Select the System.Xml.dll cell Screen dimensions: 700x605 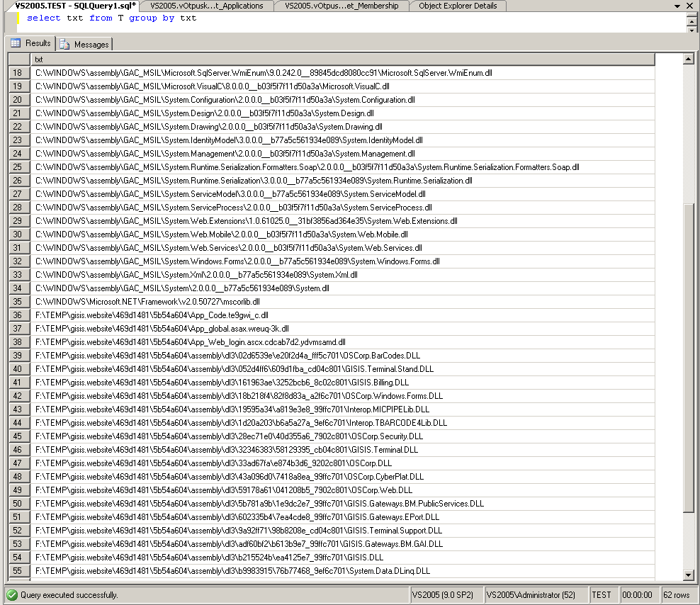click(x=342, y=275)
